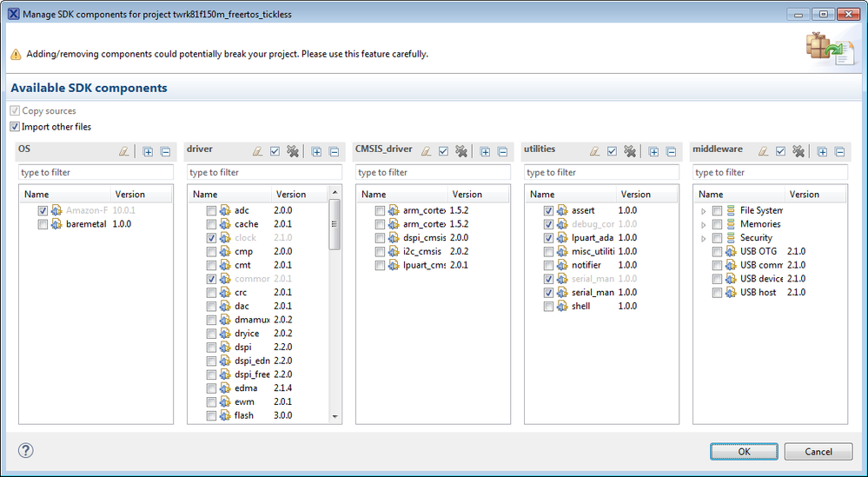Check all utilities components
This screenshot has height=477, width=868.
612,151
